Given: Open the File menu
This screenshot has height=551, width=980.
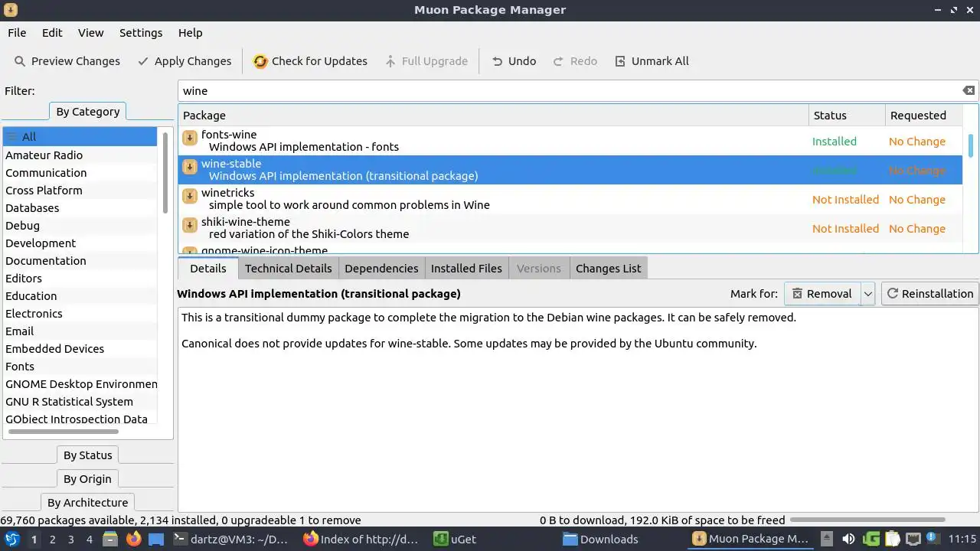Looking at the screenshot, I should (x=17, y=33).
